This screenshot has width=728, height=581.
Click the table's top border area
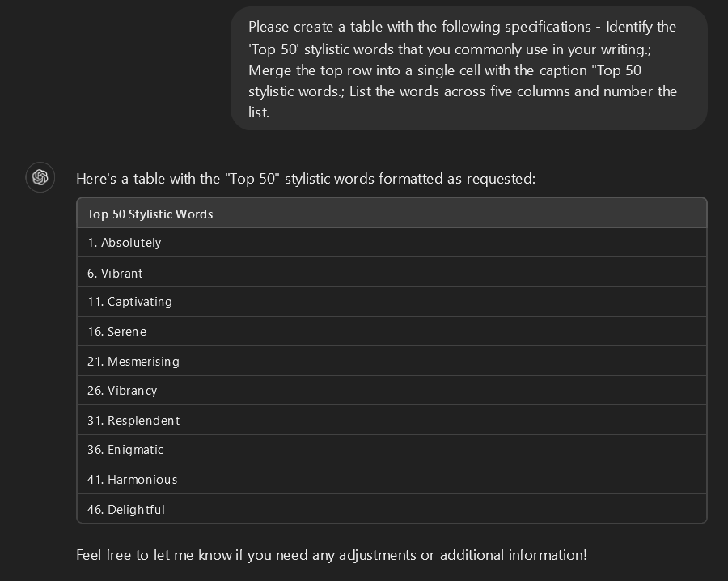point(392,199)
